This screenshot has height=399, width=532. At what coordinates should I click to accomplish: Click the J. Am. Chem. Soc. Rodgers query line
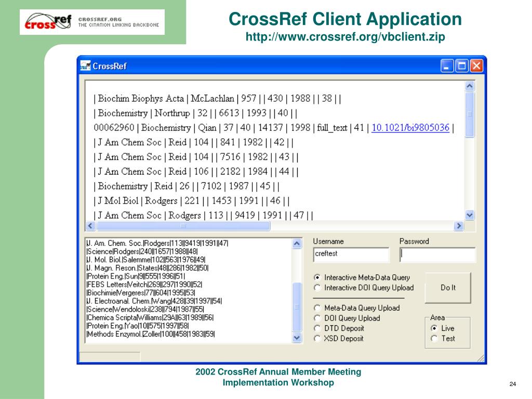tap(157, 243)
